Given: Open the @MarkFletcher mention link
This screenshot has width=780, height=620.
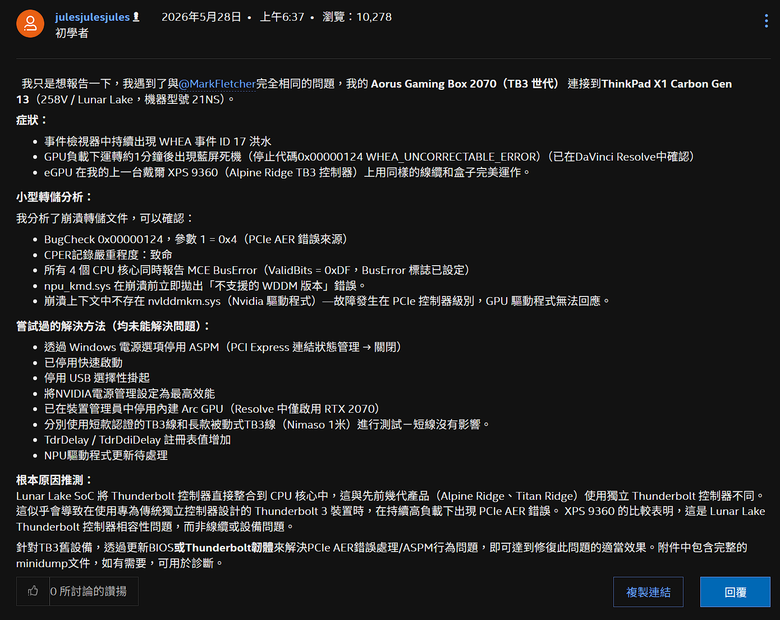Looking at the screenshot, I should pyautogui.click(x=217, y=84).
